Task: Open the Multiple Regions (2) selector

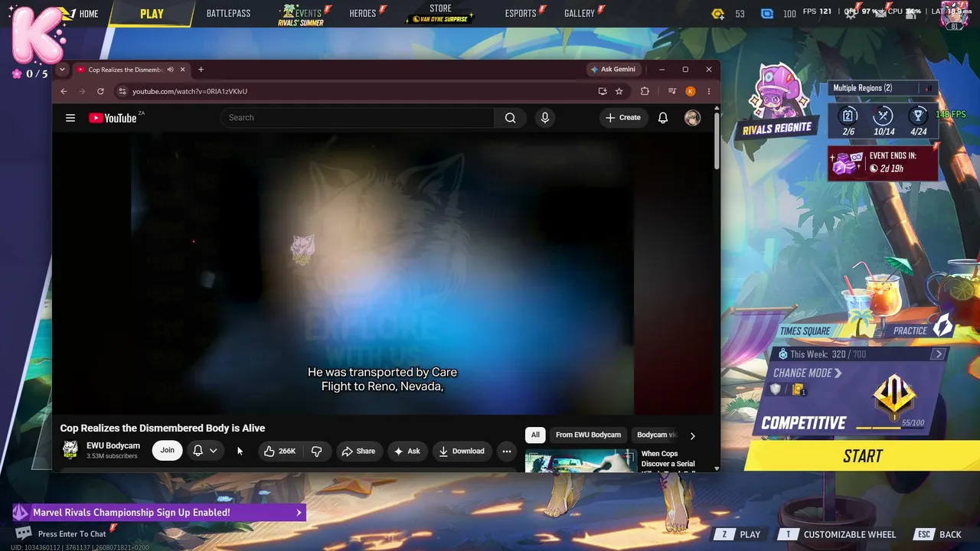Action: [x=883, y=88]
